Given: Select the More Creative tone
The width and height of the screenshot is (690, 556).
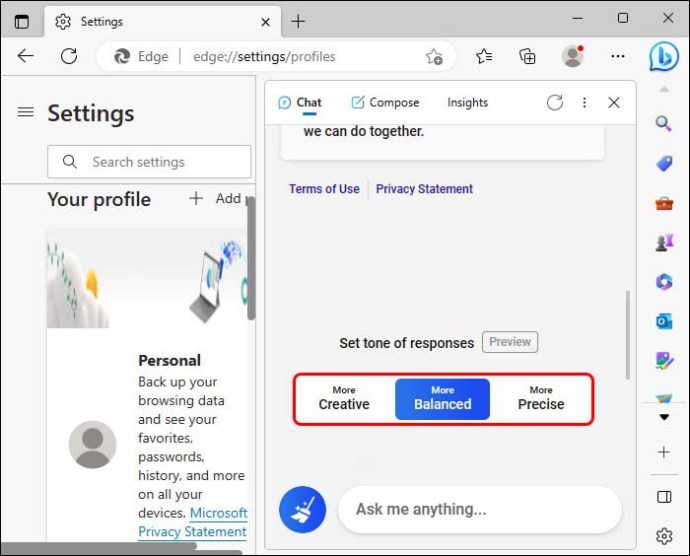Looking at the screenshot, I should 344,399.
